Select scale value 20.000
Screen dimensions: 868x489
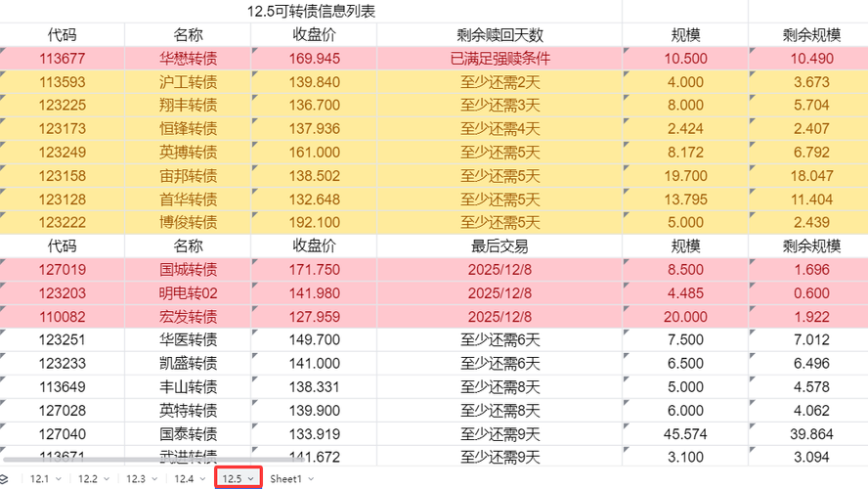coord(685,317)
